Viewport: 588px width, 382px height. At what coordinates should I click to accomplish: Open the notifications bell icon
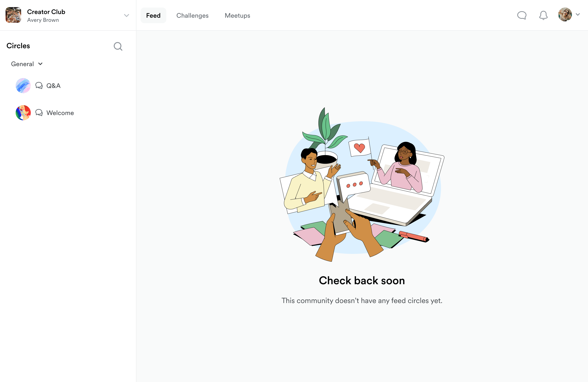[543, 15]
